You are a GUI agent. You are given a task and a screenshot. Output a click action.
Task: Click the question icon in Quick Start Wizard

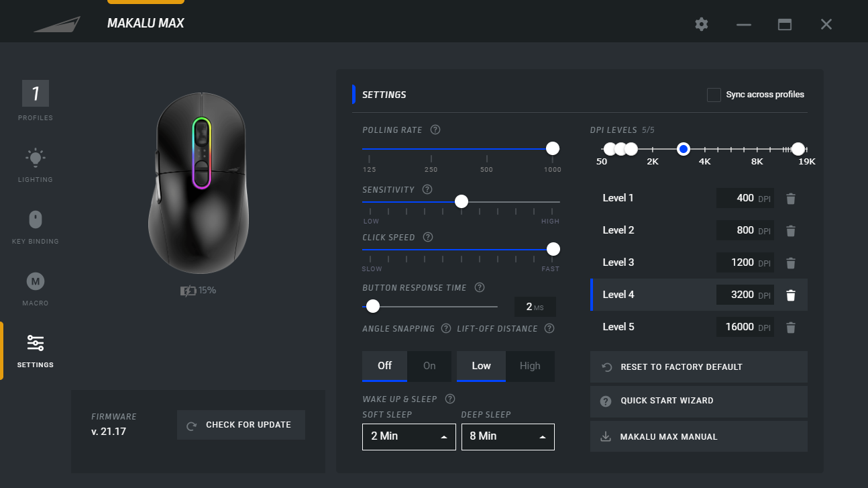[606, 401]
